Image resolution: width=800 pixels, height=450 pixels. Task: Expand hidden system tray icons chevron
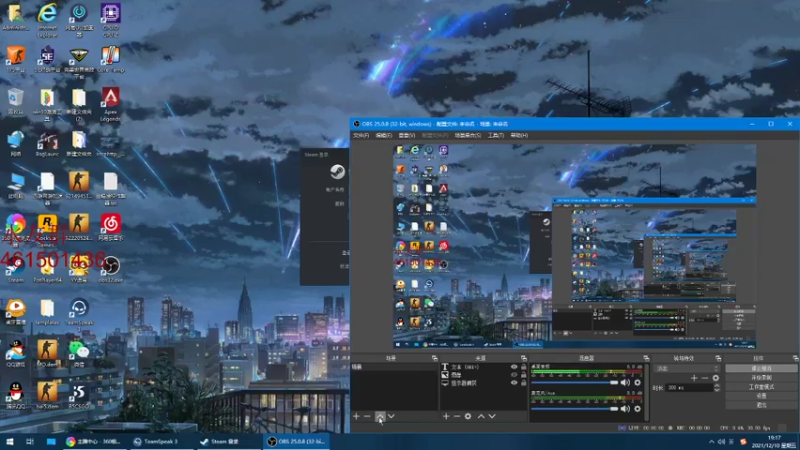point(712,442)
